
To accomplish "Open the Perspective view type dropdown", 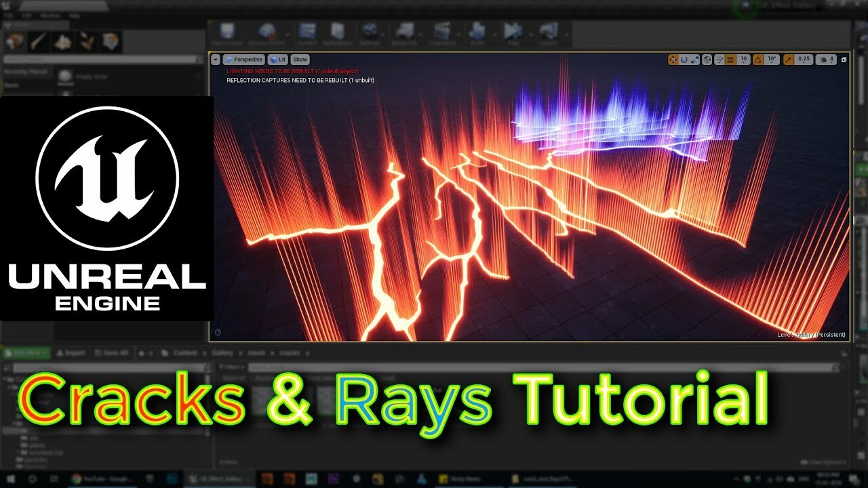I will [x=243, y=60].
